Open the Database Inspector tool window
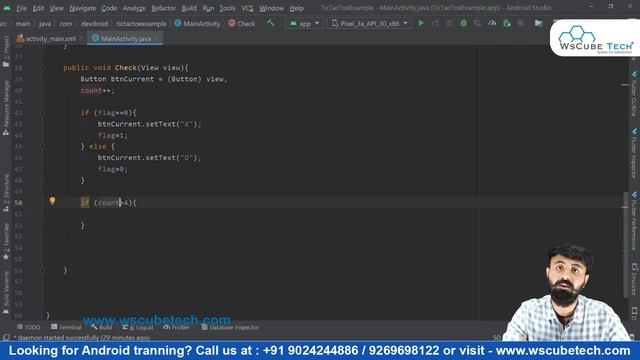 click(230, 327)
